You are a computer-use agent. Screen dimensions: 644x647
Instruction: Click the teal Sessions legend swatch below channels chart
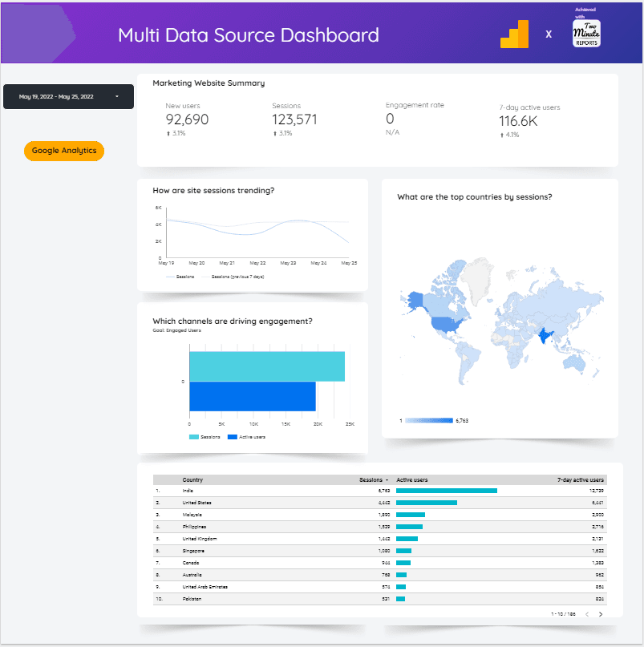194,437
